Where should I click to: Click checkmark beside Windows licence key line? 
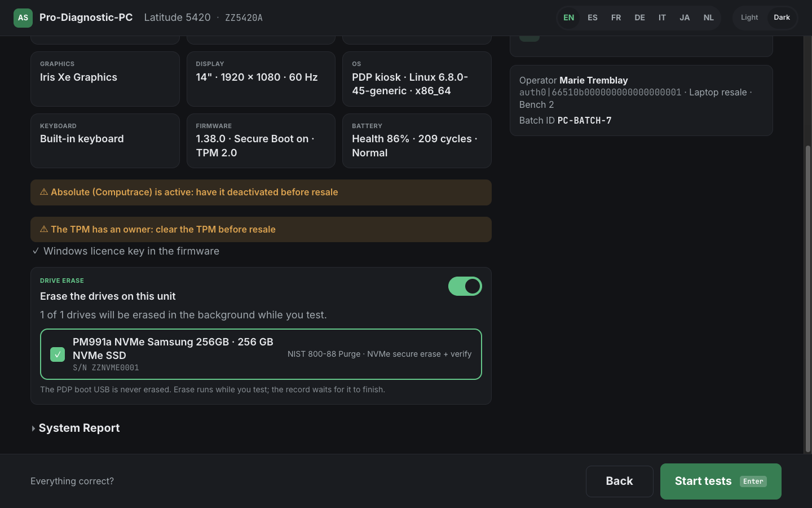36,251
